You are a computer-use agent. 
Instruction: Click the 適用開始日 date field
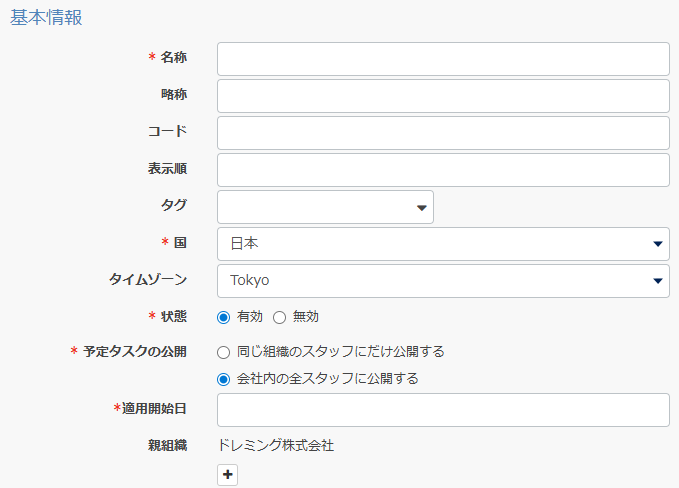pos(443,410)
